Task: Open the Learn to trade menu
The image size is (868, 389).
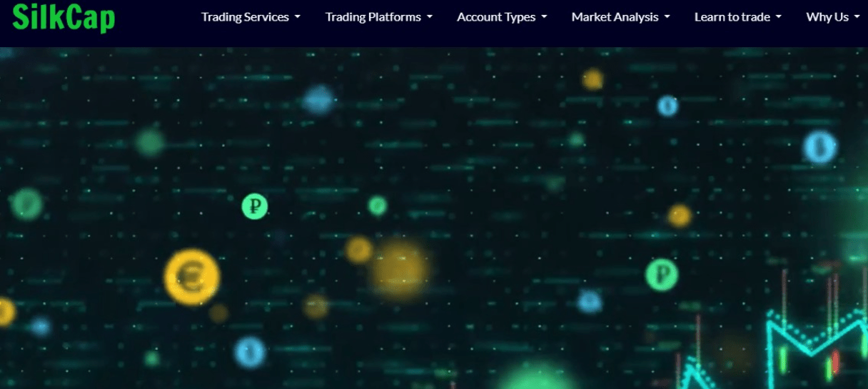Action: (738, 17)
